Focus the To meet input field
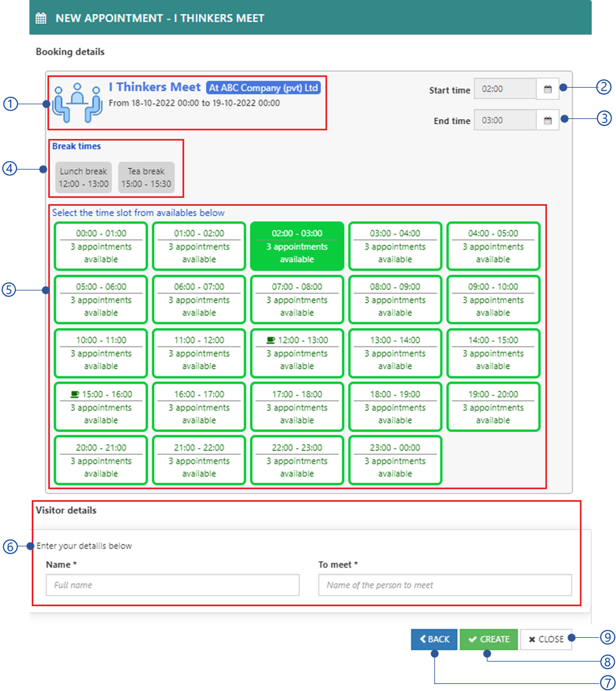Screen dimensions: 616x691 tap(445, 585)
